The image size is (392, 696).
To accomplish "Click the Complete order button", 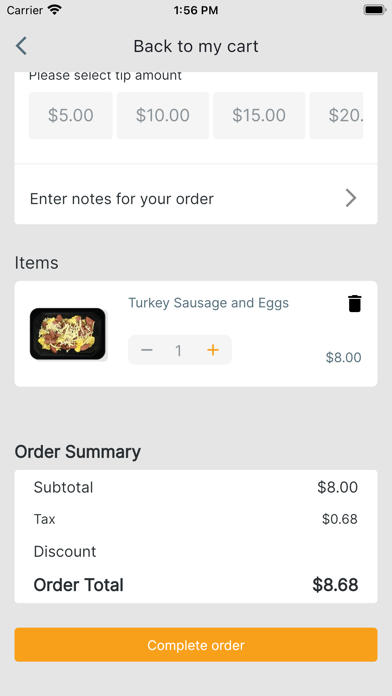I will (196, 645).
